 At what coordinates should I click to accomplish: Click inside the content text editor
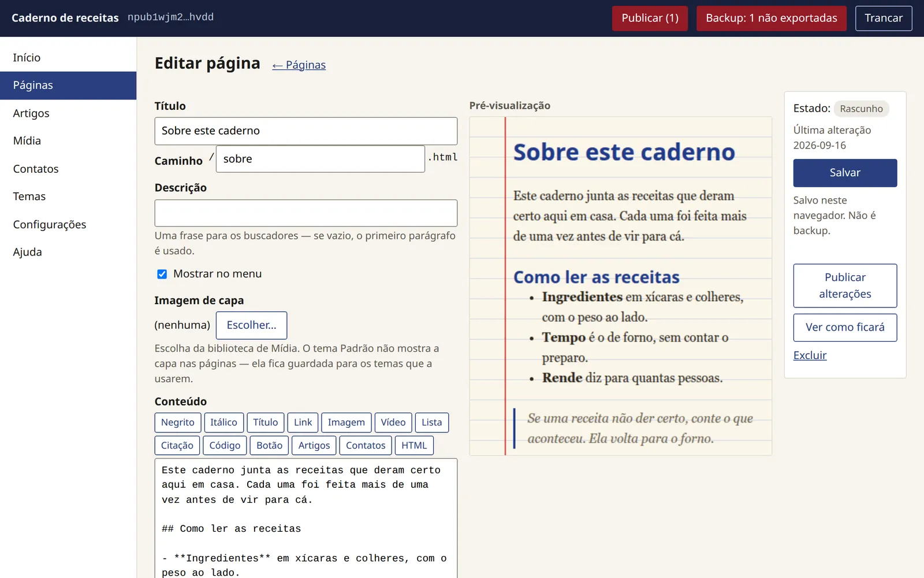point(305,518)
